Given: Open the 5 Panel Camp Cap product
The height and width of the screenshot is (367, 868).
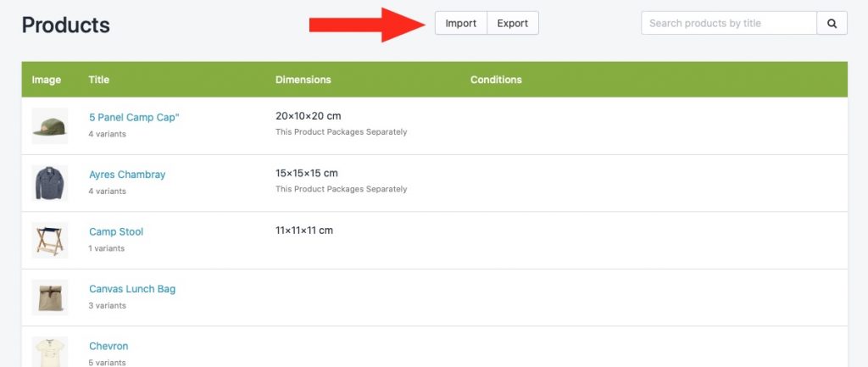Looking at the screenshot, I should tap(135, 117).
